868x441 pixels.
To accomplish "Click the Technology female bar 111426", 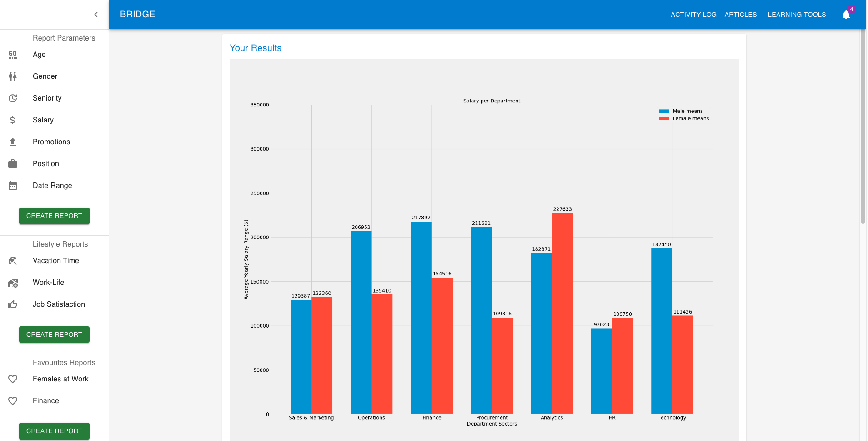I will point(682,365).
